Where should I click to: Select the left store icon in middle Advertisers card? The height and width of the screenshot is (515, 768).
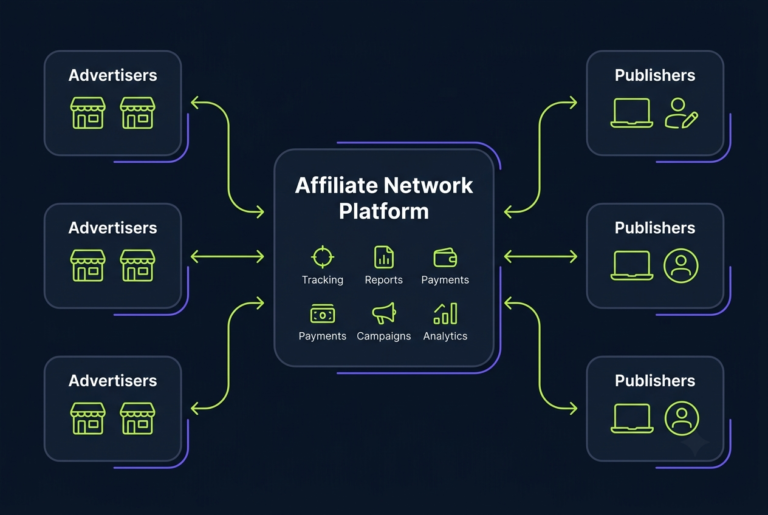click(x=88, y=266)
